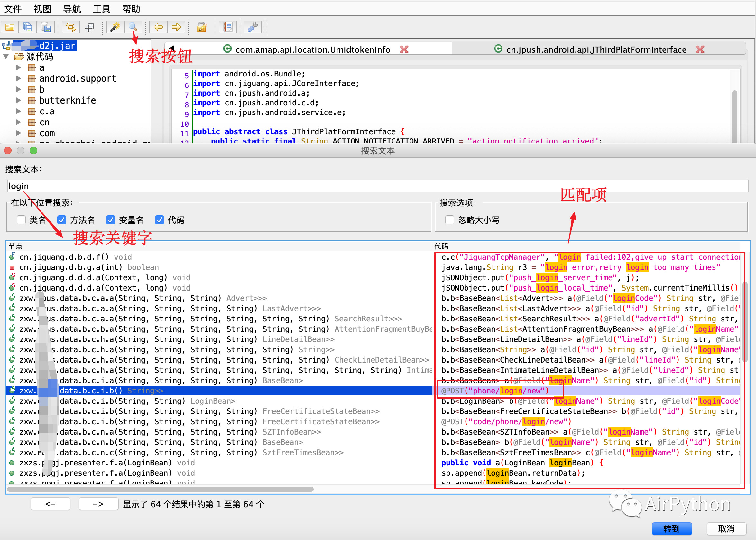Click the deobfuscation padlock icon
This screenshot has height=540, width=756.
tap(202, 27)
